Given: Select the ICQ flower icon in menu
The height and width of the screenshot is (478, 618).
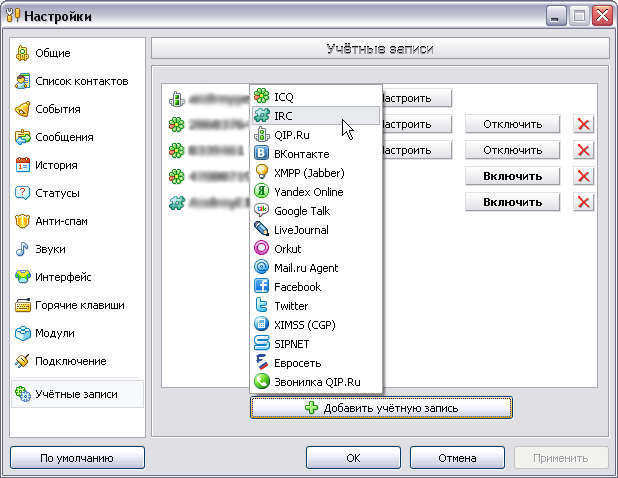Looking at the screenshot, I should [x=261, y=96].
